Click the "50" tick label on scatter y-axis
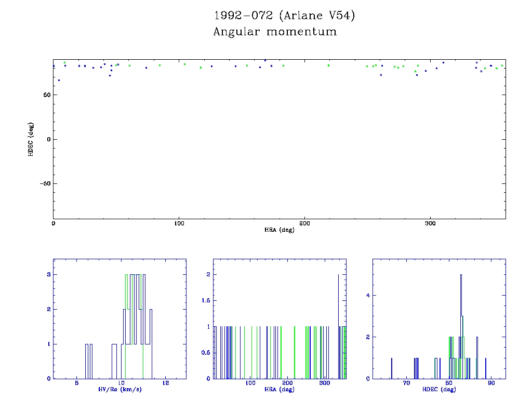 (x=46, y=95)
